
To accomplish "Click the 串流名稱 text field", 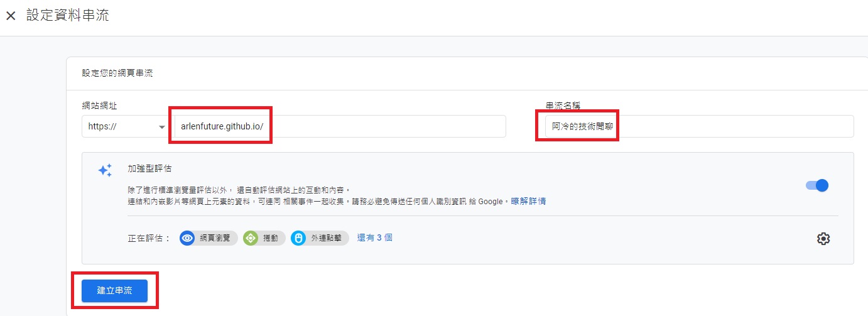I will coord(697,126).
